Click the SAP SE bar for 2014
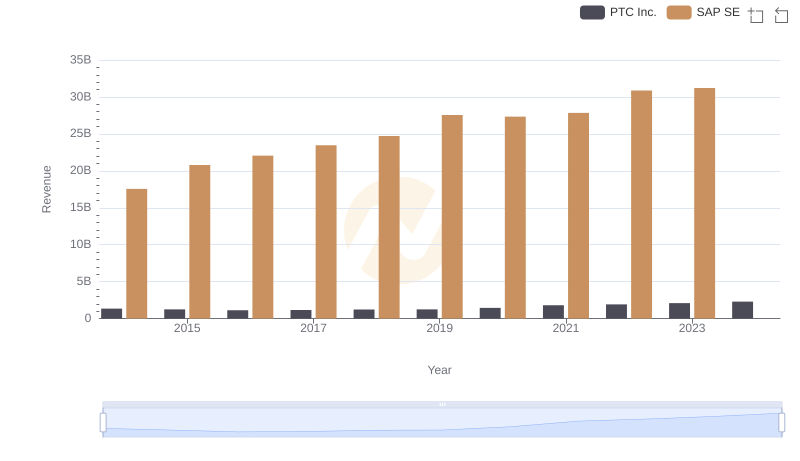The width and height of the screenshot is (800, 461). [137, 253]
